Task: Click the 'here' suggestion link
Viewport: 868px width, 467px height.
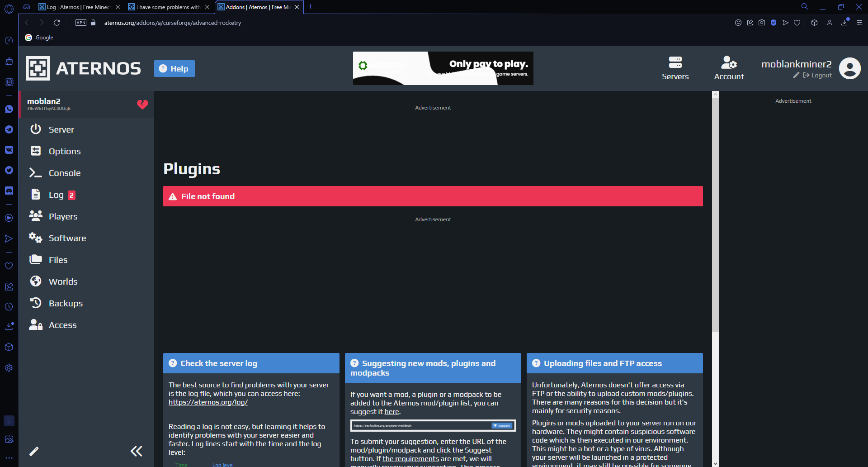Action: [392, 412]
